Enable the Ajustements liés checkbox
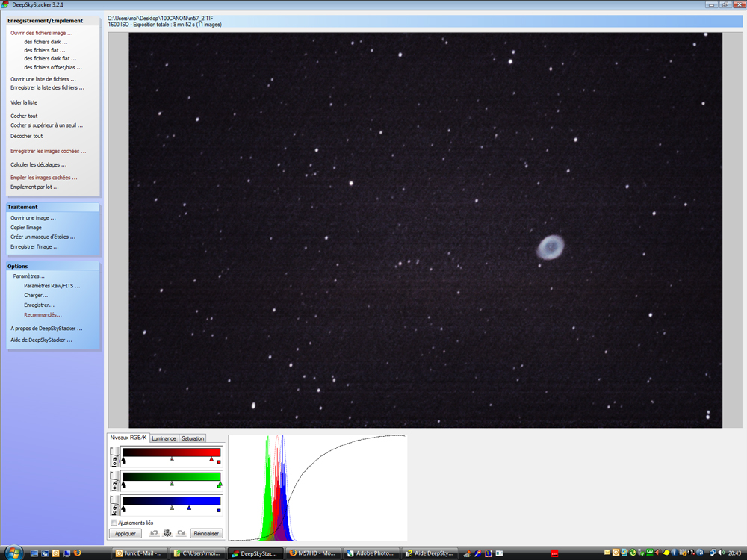747x560 pixels. pos(114,523)
